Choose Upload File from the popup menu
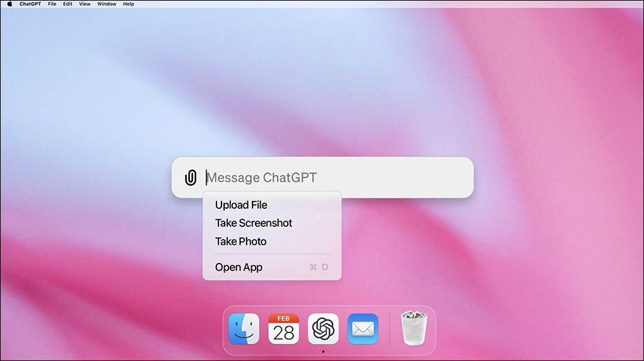This screenshot has width=644, height=361. click(272, 205)
